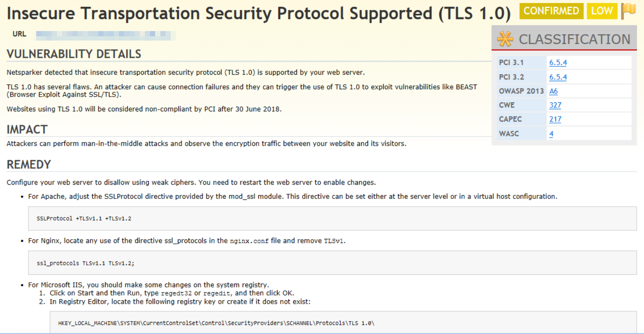Click the VULNERABILITY DETAILS heading

74,54
